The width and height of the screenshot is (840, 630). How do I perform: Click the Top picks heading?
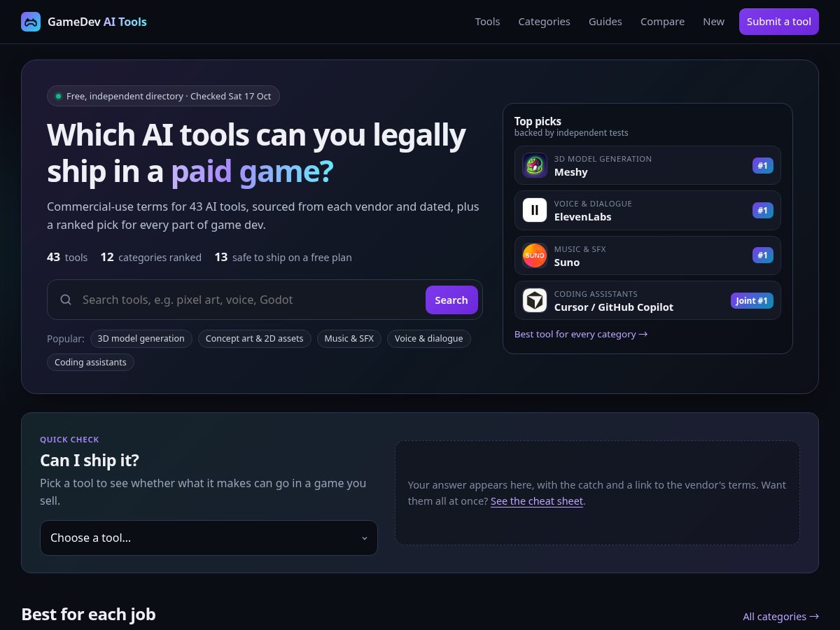538,121
